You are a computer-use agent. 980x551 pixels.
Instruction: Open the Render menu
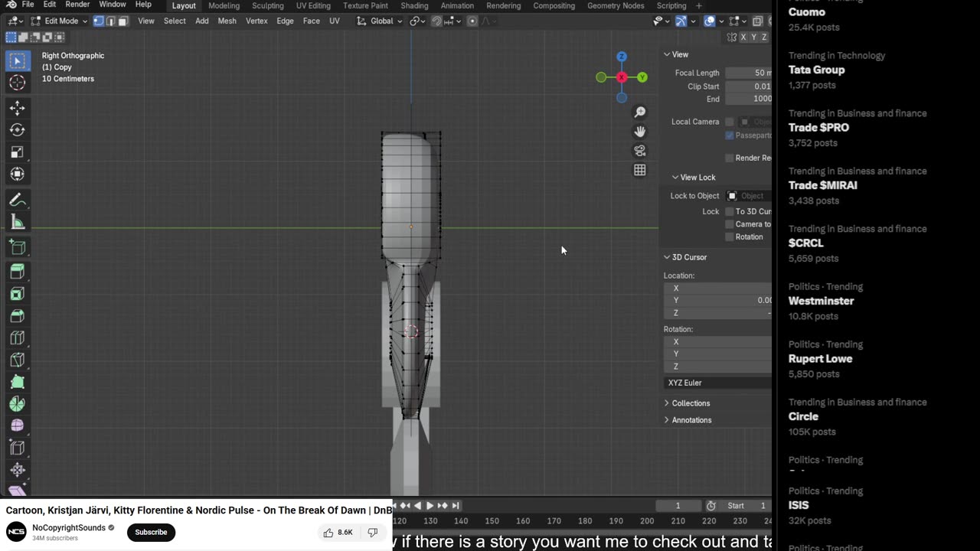tap(77, 5)
